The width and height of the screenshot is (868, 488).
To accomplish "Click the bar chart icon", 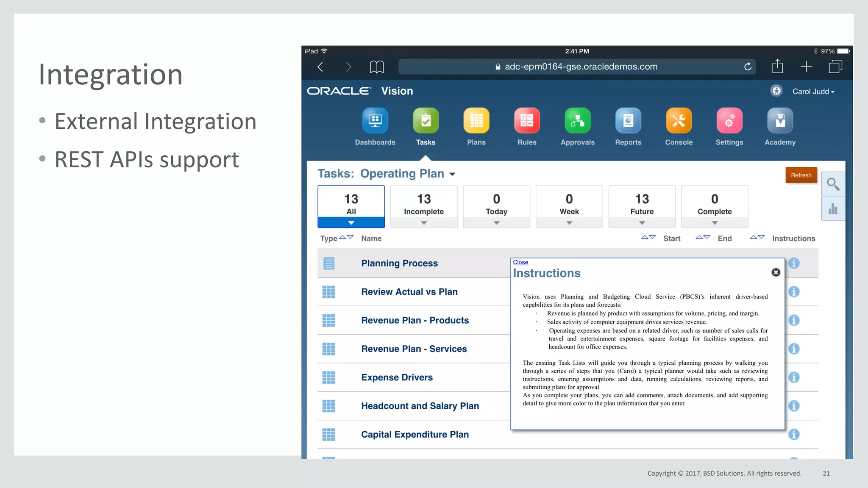I will (833, 209).
